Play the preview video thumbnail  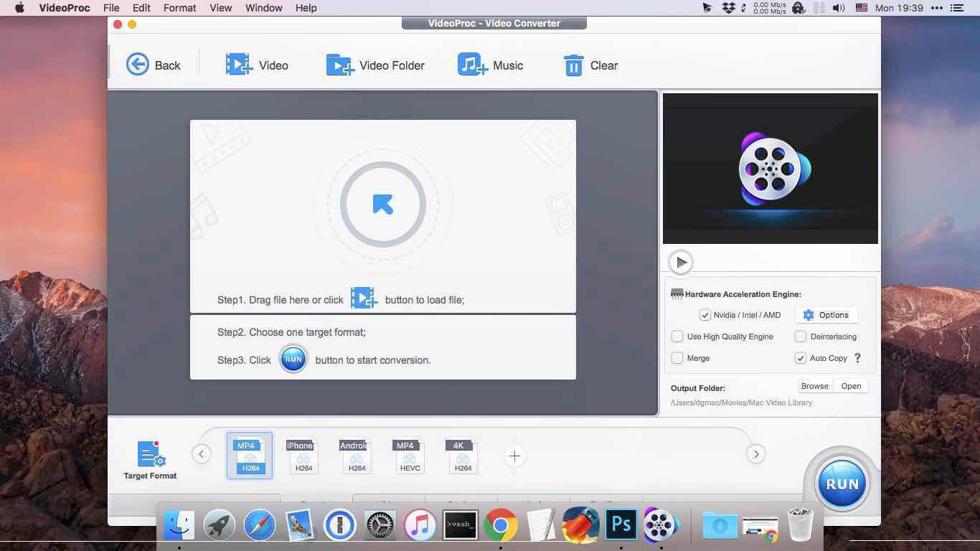679,262
